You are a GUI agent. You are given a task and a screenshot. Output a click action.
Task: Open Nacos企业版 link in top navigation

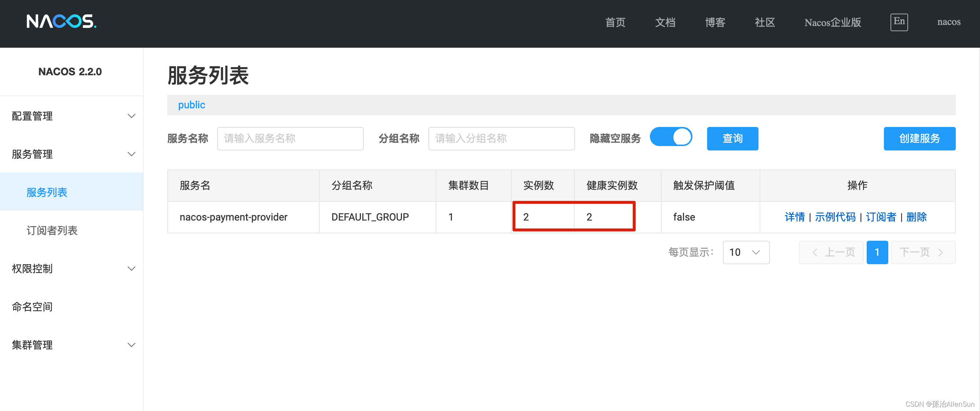coord(833,22)
